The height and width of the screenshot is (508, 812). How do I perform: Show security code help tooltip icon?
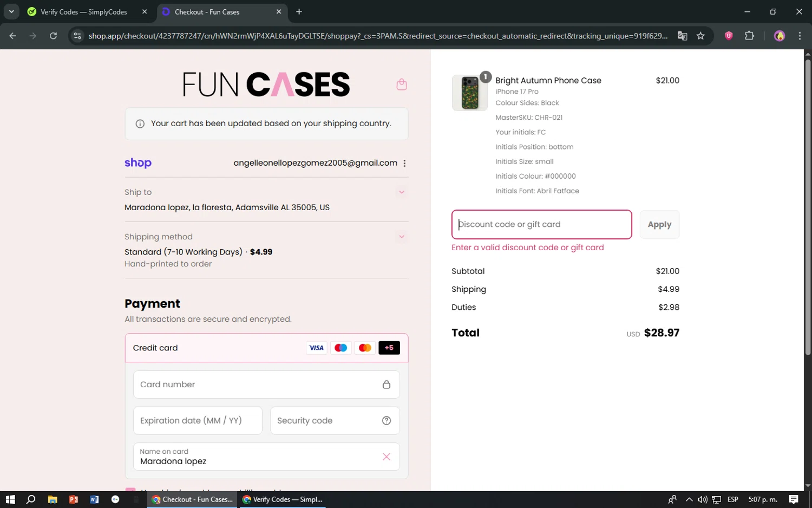387,421
